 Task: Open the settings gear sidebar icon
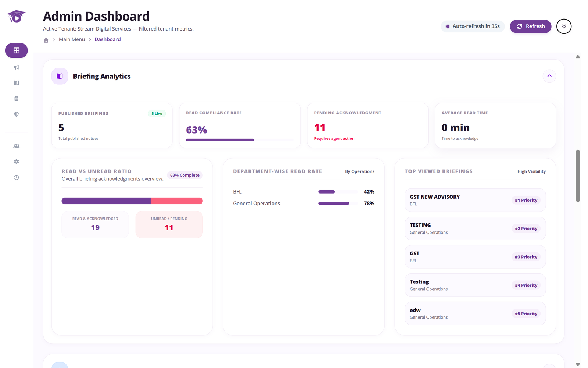click(16, 162)
